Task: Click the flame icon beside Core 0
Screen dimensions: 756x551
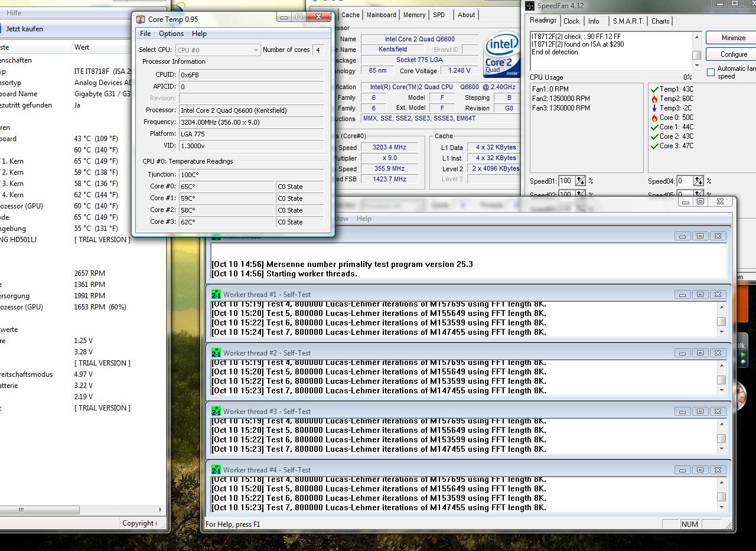Action: pyautogui.click(x=654, y=118)
